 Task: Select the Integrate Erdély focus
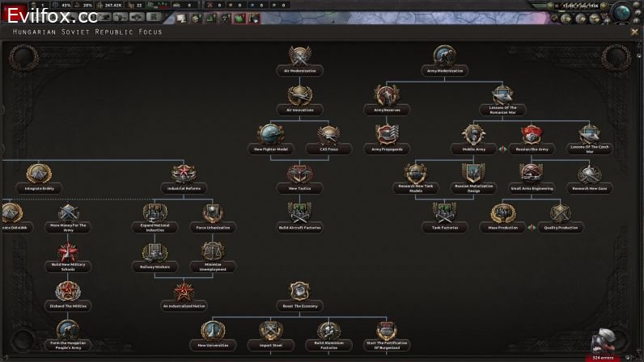click(39, 175)
